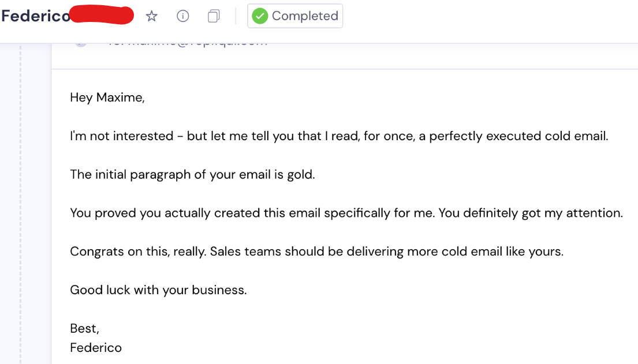638x364 pixels.
Task: Open lead details via the info icon
Action: (x=182, y=16)
